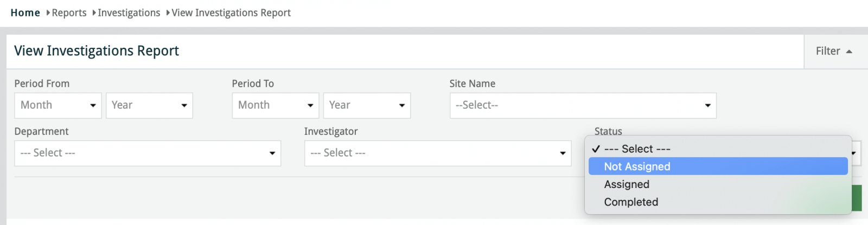Click the Department dropdown arrow
The image size is (868, 225).
pos(272,153)
